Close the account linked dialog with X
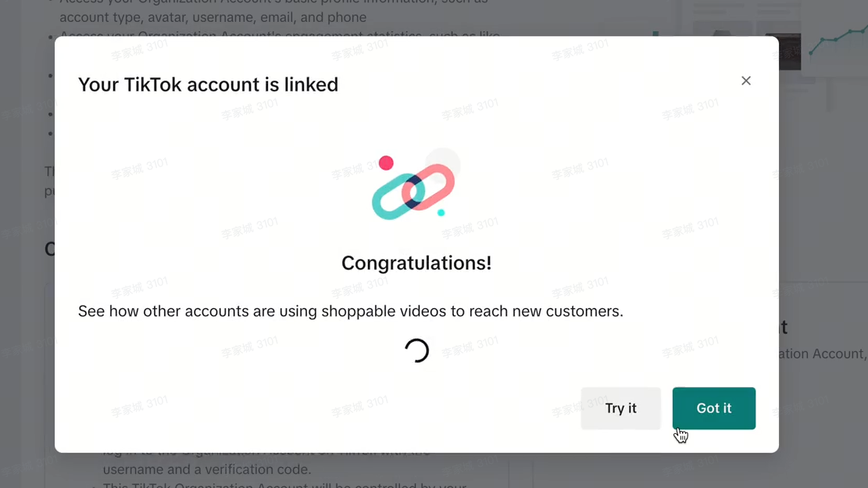This screenshot has height=488, width=868. pyautogui.click(x=745, y=81)
